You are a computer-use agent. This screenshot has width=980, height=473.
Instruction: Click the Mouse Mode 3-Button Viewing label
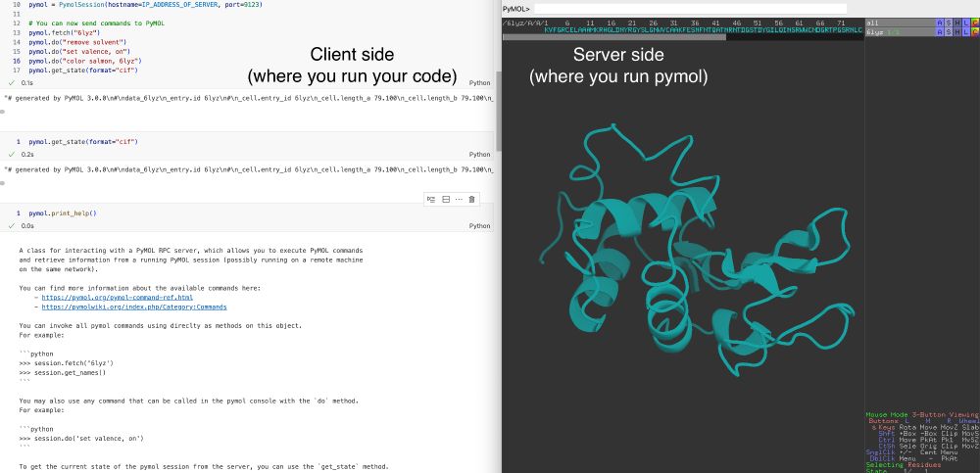pos(922,415)
